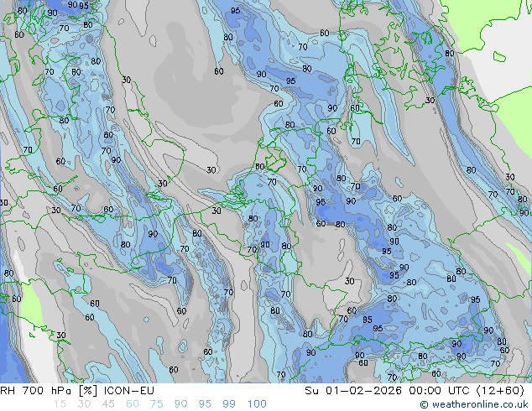This screenshot has width=532, height=411.
Task: Click the "15" value in the color legend
Action: (x=60, y=404)
